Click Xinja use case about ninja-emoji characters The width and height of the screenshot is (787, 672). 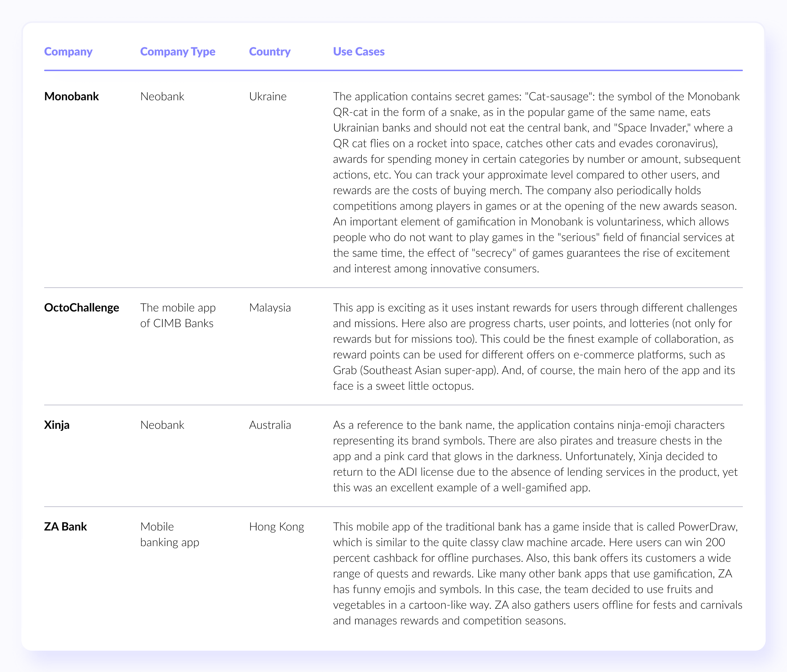coord(535,456)
